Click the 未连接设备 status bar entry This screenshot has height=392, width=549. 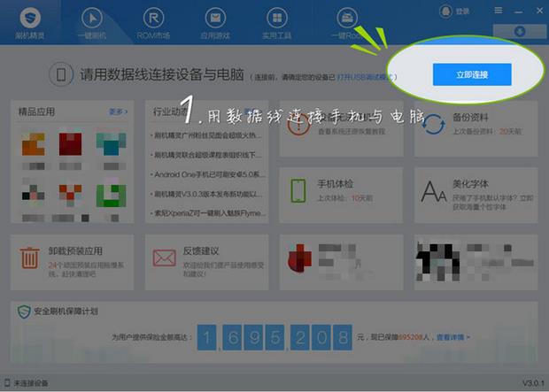click(x=27, y=383)
